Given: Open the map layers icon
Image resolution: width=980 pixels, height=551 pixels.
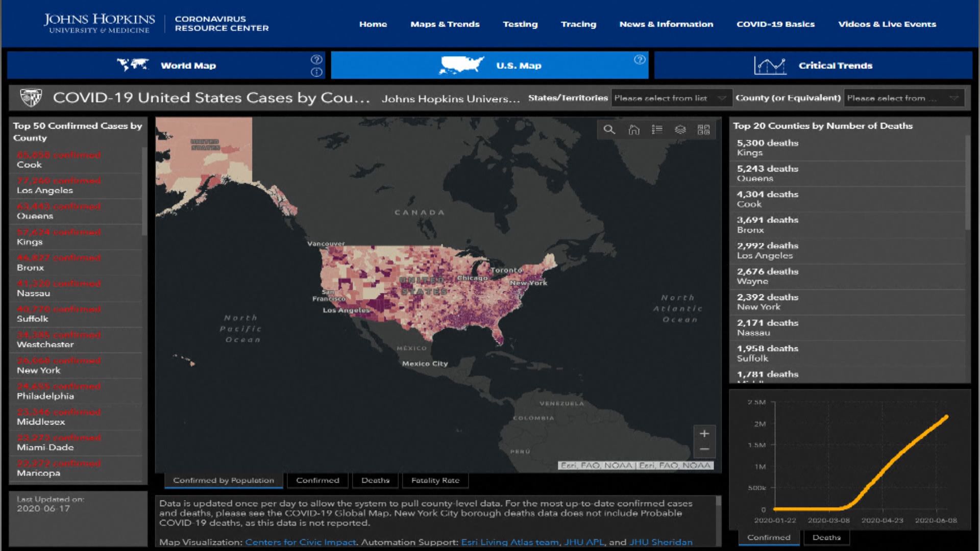Looking at the screenshot, I should pyautogui.click(x=680, y=130).
